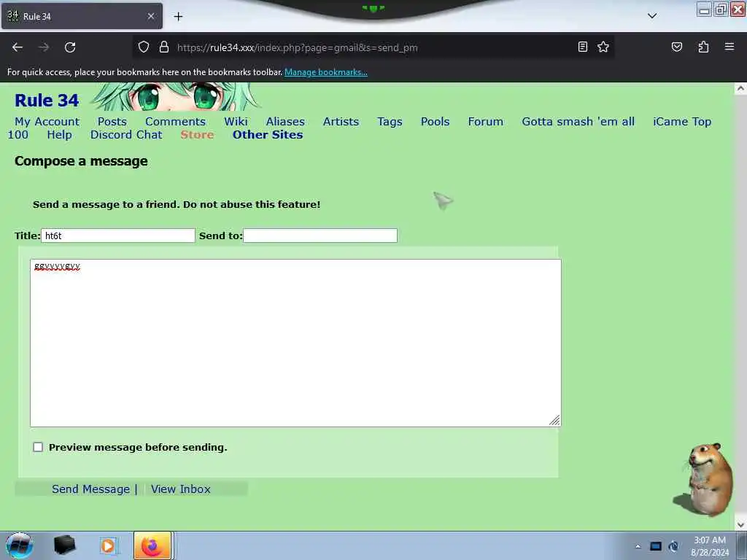Enable Preview message before sending checkbox
This screenshot has height=560, width=747.
point(38,447)
